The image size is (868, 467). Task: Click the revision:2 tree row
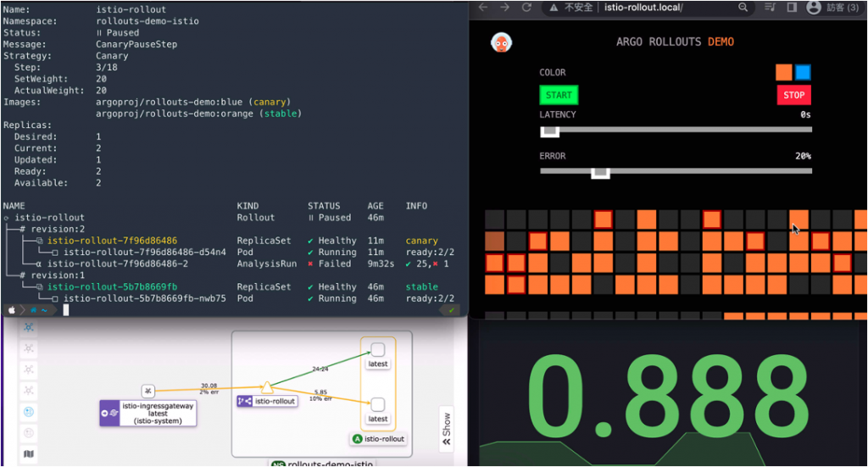tap(52, 229)
